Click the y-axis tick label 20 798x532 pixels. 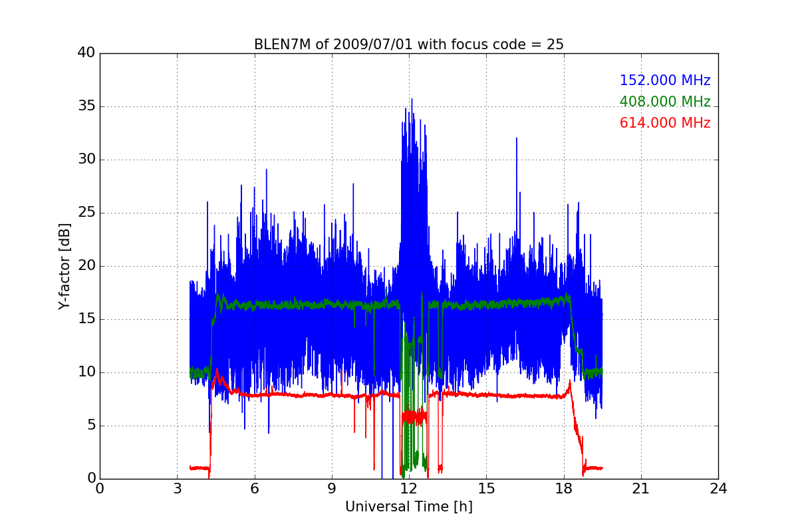86,266
